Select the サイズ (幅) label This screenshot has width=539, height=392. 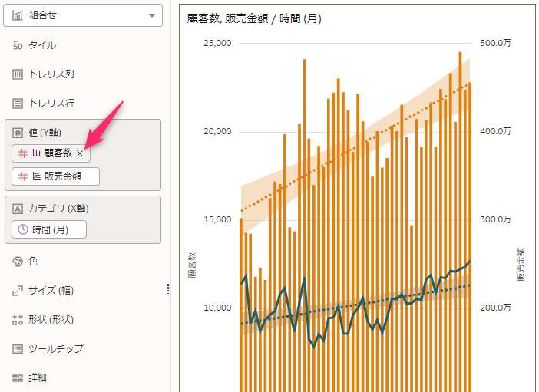pos(51,291)
